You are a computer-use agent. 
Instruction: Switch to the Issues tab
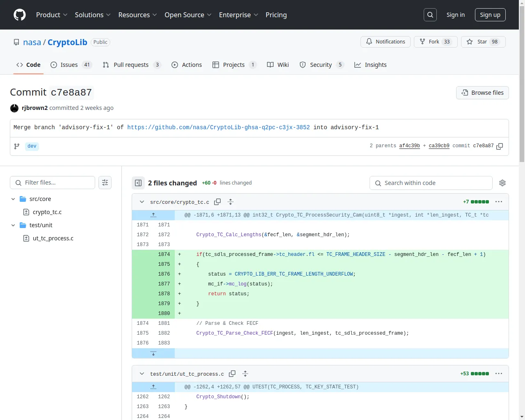pos(71,65)
